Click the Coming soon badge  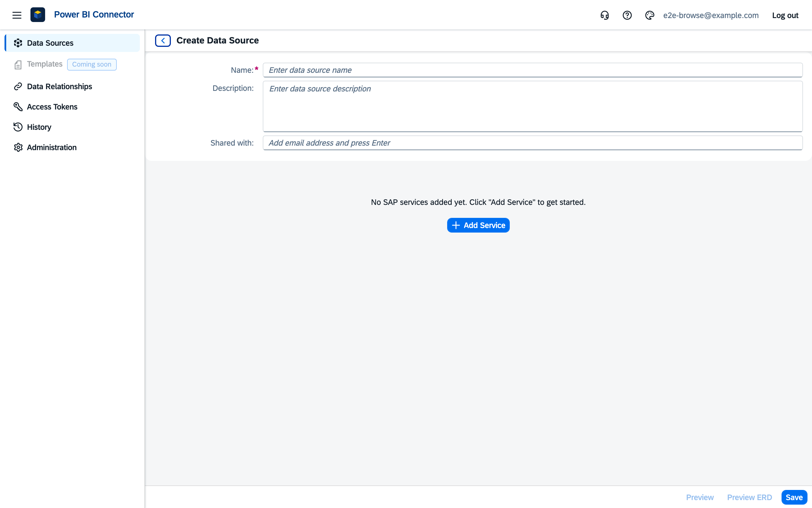point(92,65)
